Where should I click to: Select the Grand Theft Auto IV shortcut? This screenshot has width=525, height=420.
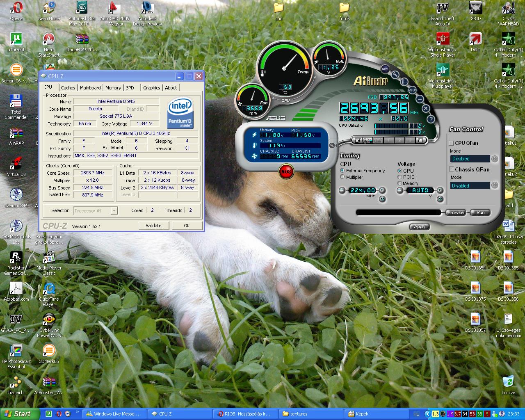point(443,14)
